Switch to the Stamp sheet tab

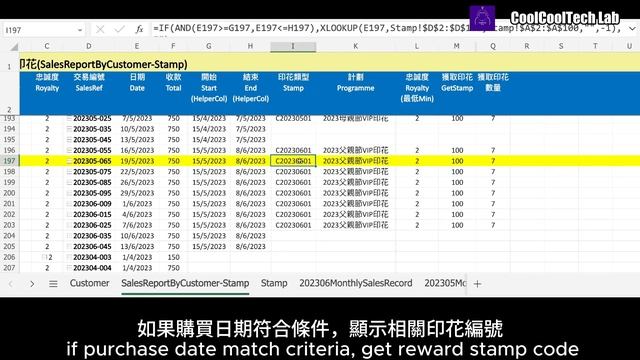(x=274, y=283)
